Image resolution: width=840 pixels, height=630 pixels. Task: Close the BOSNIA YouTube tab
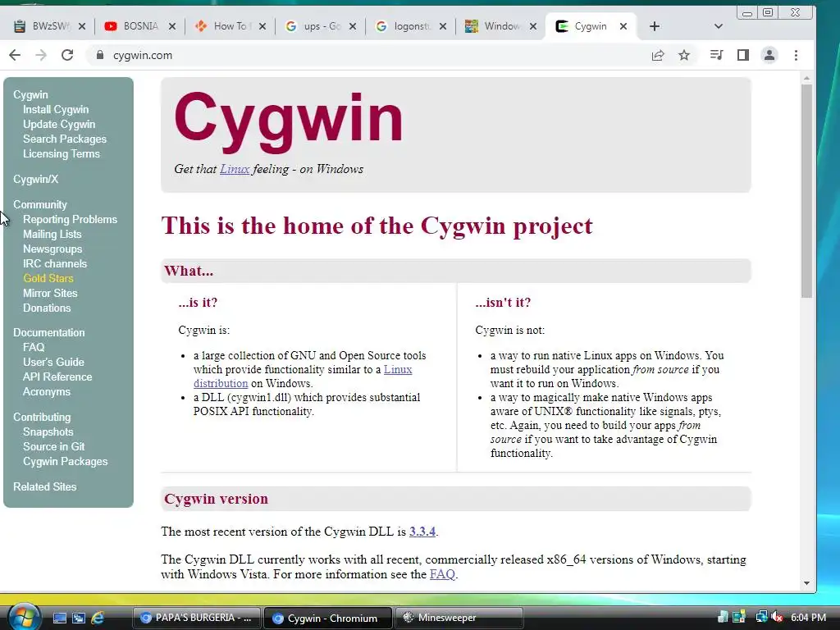(x=172, y=26)
